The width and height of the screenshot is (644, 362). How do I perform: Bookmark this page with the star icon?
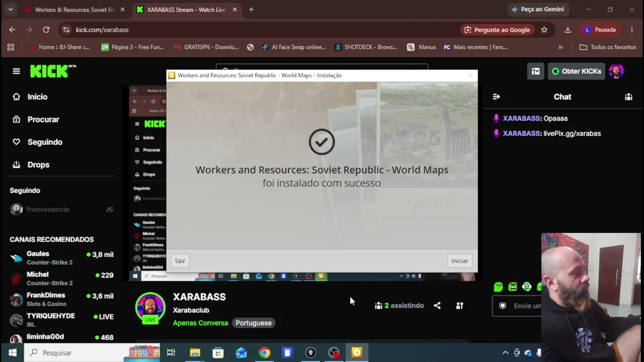point(544,30)
